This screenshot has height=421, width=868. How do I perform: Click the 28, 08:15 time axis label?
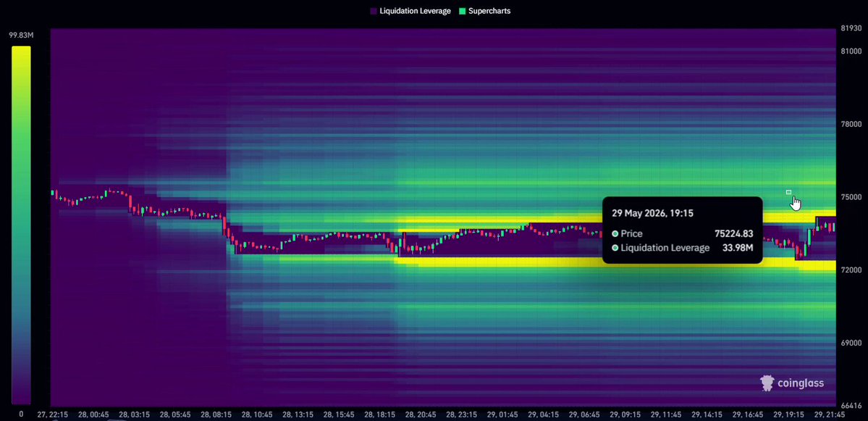[216, 414]
